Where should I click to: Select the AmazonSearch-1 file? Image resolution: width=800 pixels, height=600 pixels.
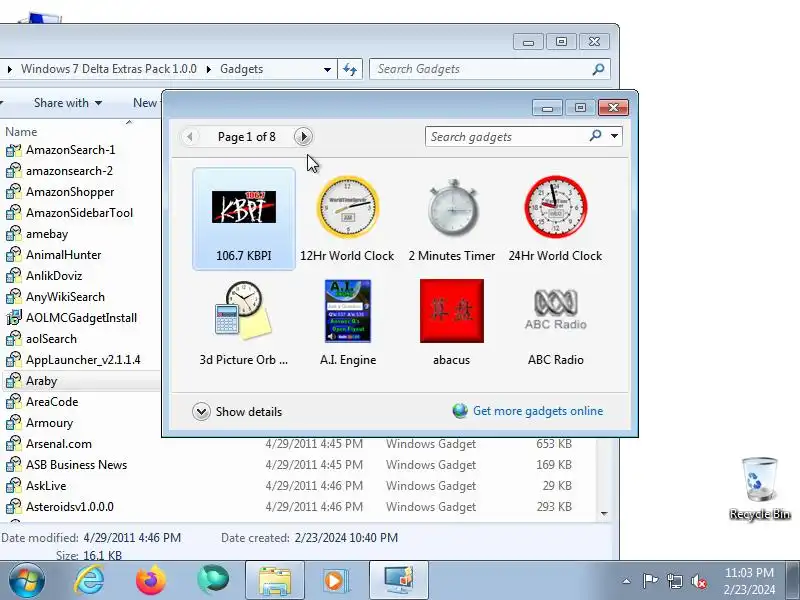click(70, 150)
